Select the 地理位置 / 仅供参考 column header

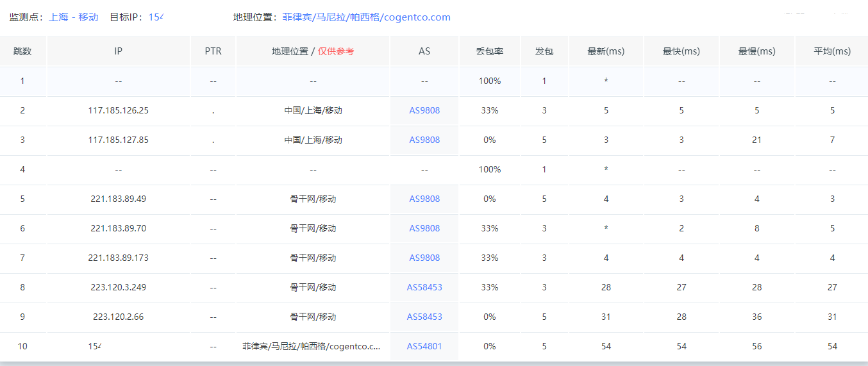pos(313,51)
